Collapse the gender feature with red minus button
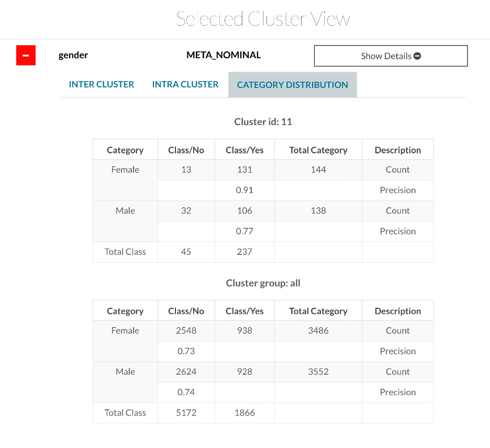490x448 pixels. pos(26,55)
